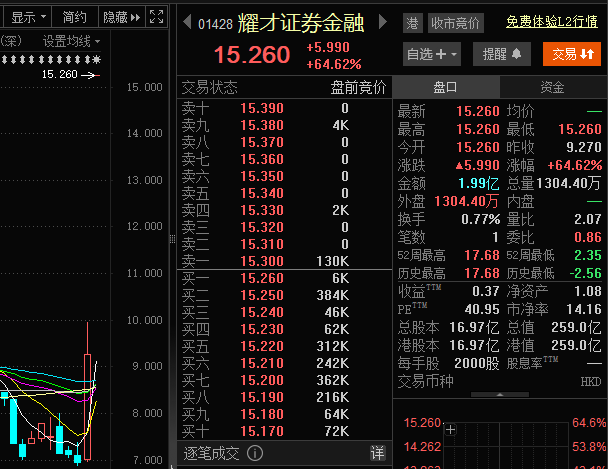Screen dimensions: 608x469
Task: Click 换手 value 0.77%
Action: [480, 219]
